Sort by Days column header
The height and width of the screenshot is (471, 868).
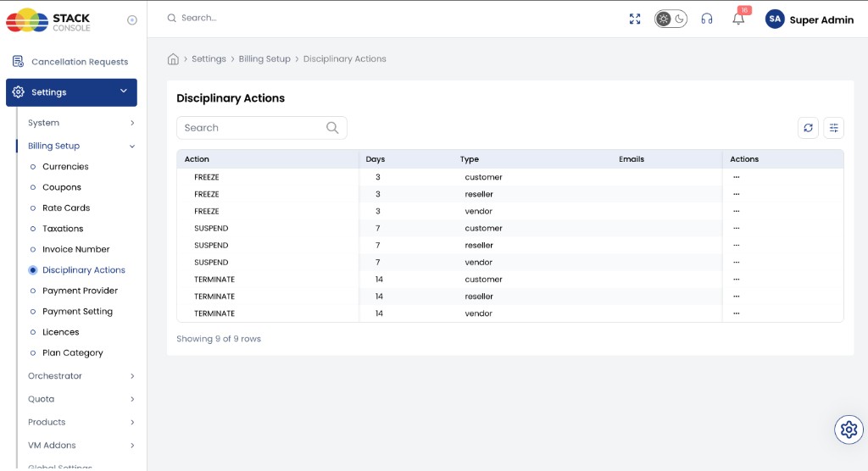(376, 159)
